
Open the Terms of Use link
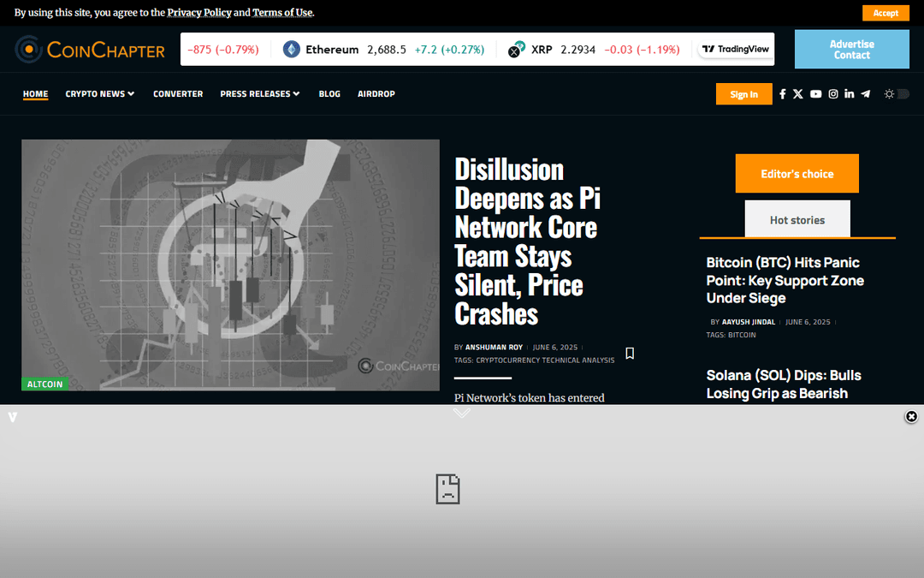(282, 12)
